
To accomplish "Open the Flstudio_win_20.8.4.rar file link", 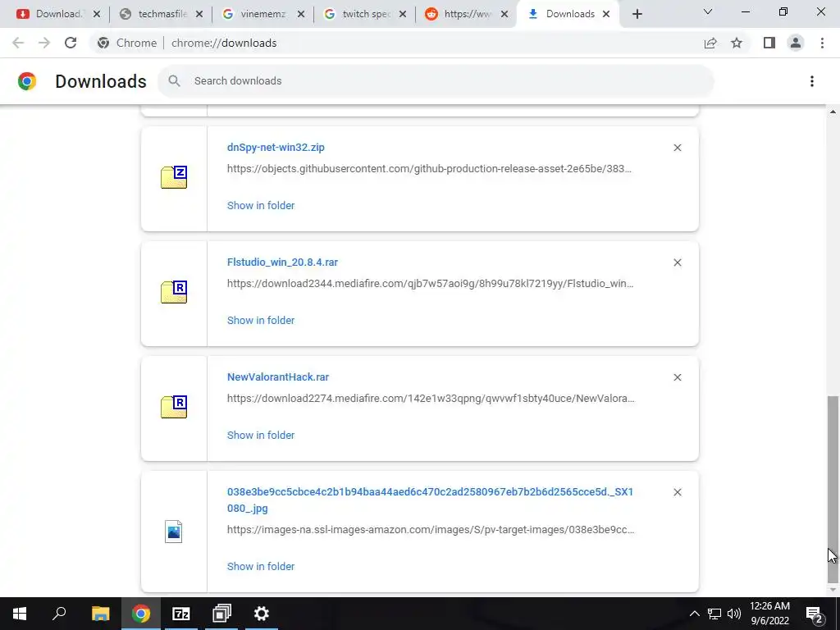I will pos(282,262).
